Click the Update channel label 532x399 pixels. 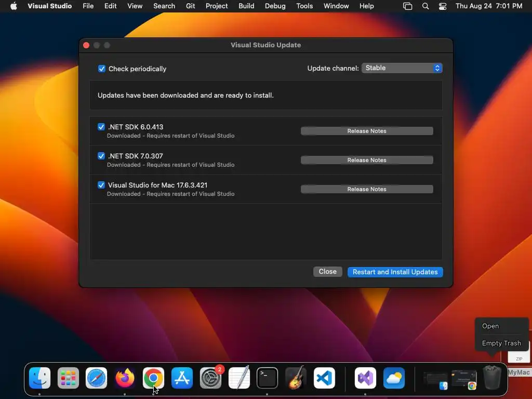tap(333, 68)
